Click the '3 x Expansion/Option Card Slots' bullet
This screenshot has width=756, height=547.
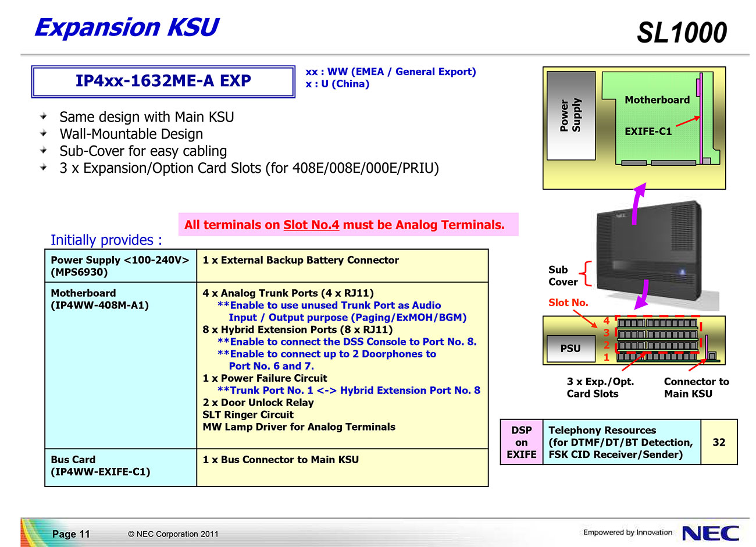[249, 168]
